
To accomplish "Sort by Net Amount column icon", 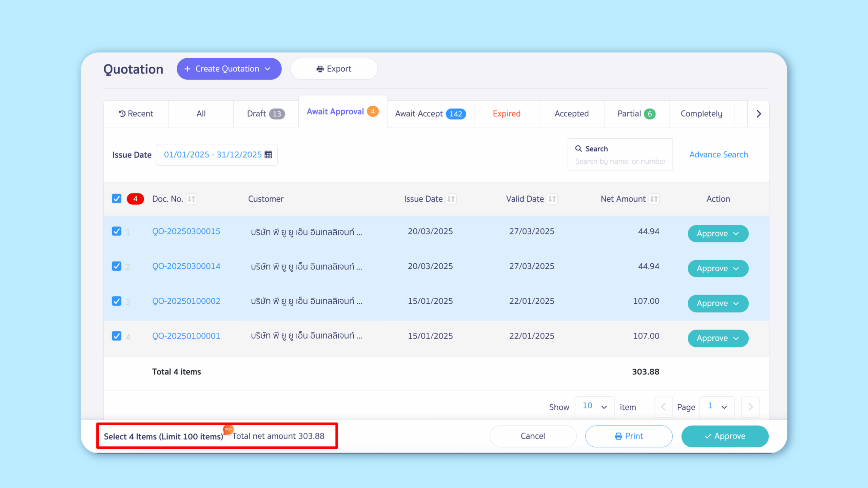I will [654, 199].
